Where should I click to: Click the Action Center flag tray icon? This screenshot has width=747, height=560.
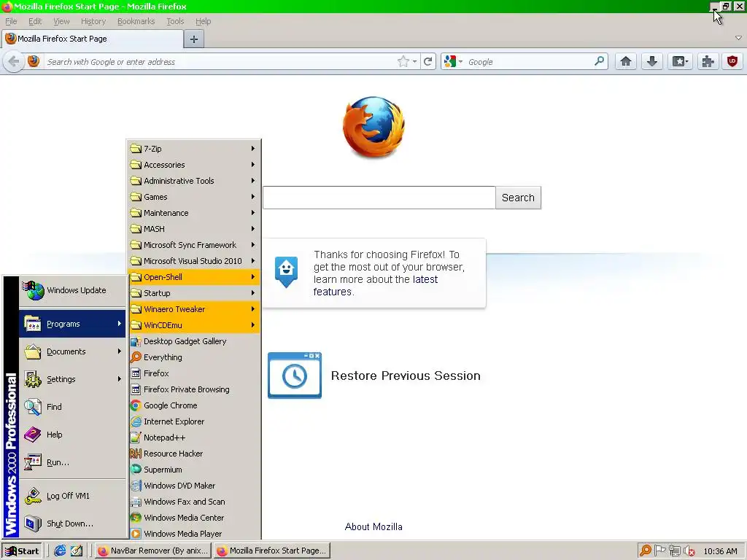pyautogui.click(x=659, y=551)
